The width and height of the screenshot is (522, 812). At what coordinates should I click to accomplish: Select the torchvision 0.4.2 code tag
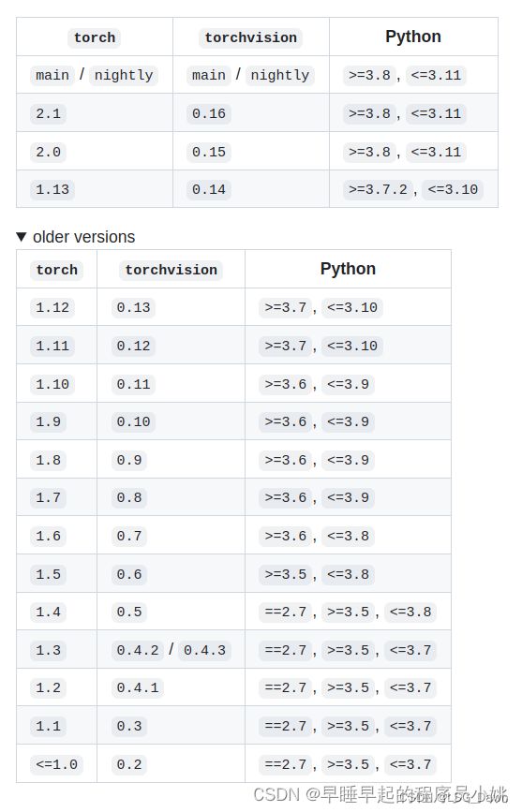pos(138,650)
